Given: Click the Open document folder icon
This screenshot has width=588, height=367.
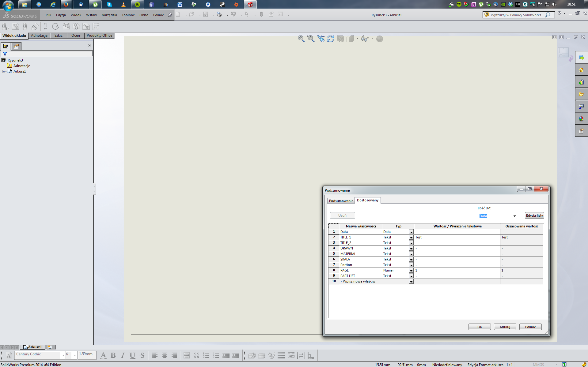Looking at the screenshot, I should point(192,14).
